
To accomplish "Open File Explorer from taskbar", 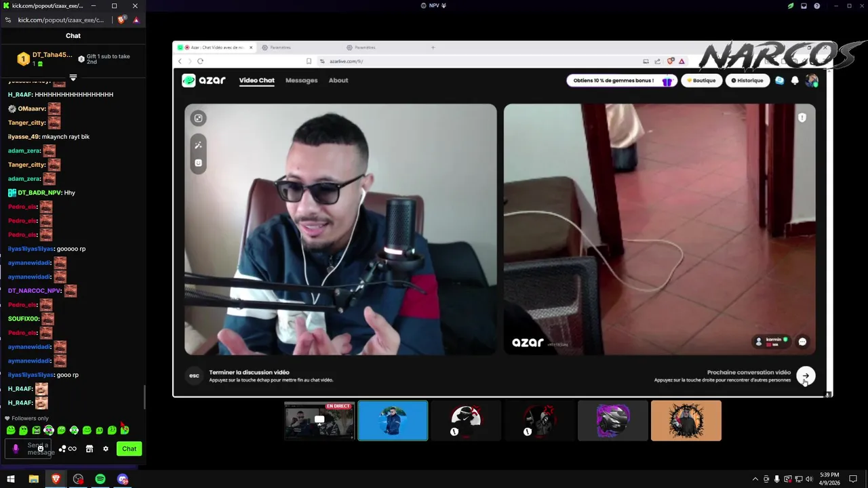I will 33,479.
